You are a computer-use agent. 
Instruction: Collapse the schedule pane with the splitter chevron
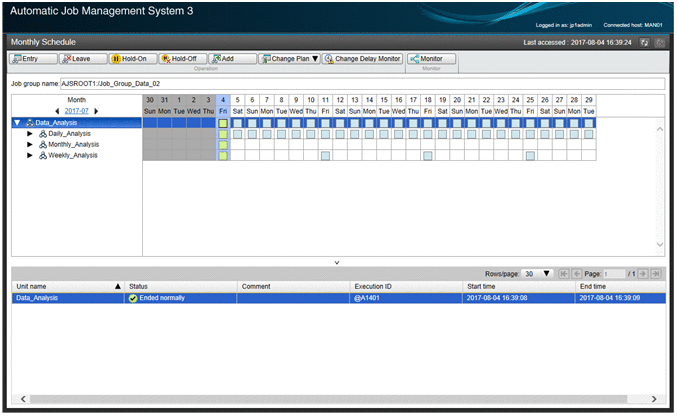pos(337,262)
